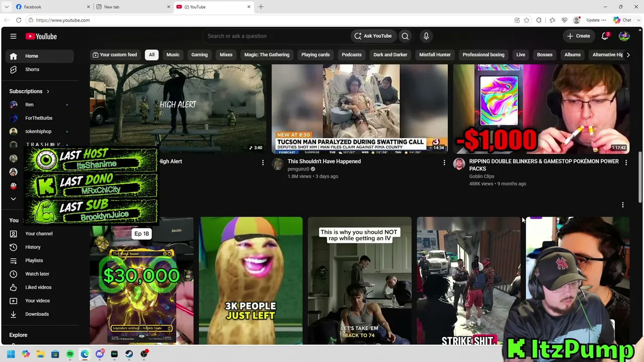Open the Windows Start menu
The width and height of the screenshot is (644, 362).
point(11,354)
